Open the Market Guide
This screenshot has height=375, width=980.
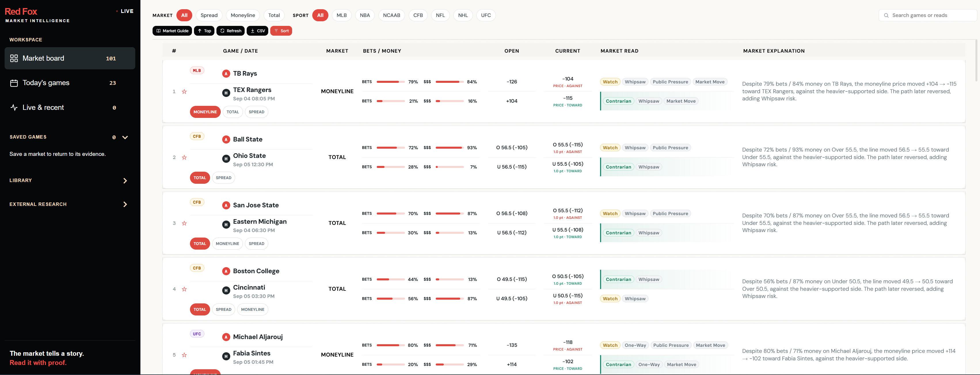(x=172, y=31)
